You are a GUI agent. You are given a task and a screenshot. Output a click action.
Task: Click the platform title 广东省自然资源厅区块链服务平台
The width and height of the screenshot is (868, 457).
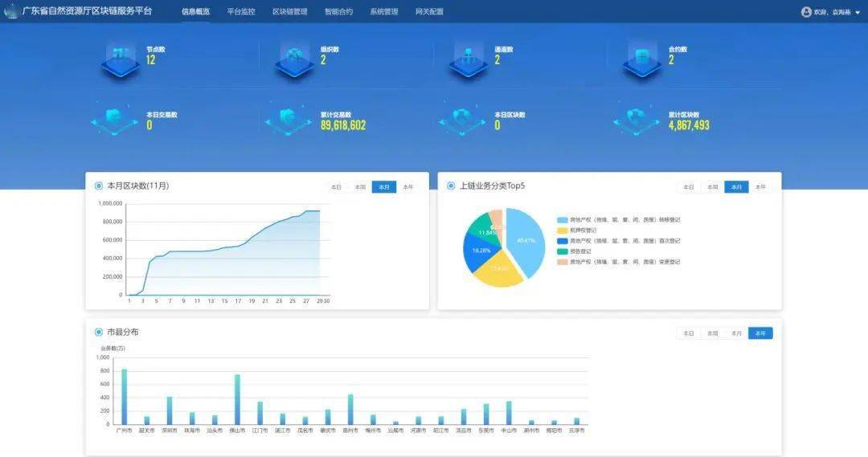click(93, 12)
